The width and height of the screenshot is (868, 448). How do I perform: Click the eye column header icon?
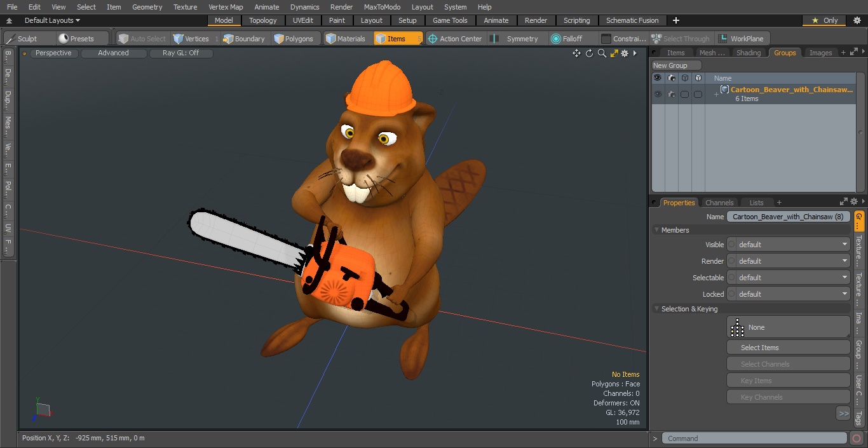tap(658, 78)
